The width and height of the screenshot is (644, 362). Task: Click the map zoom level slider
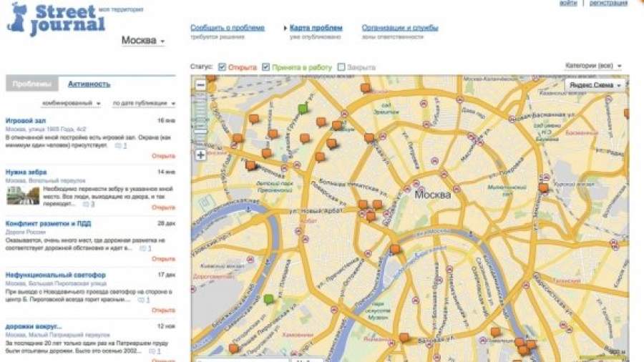coord(200,118)
